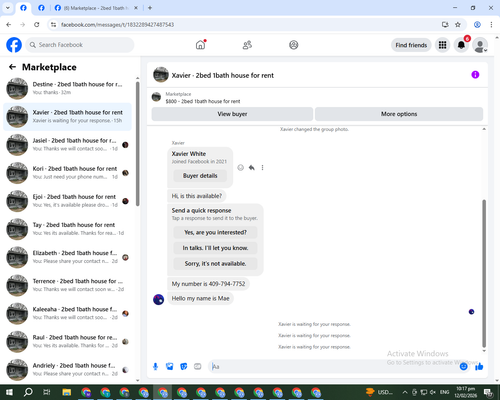Open Chrome three-dot menu

491,25
